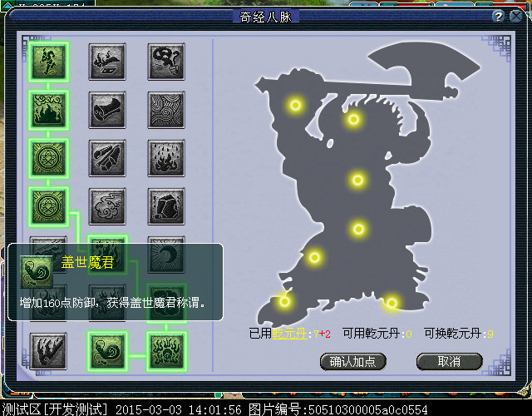532x416 pixels.
Task: Select the gray smoke over book skill
Action: (107, 62)
